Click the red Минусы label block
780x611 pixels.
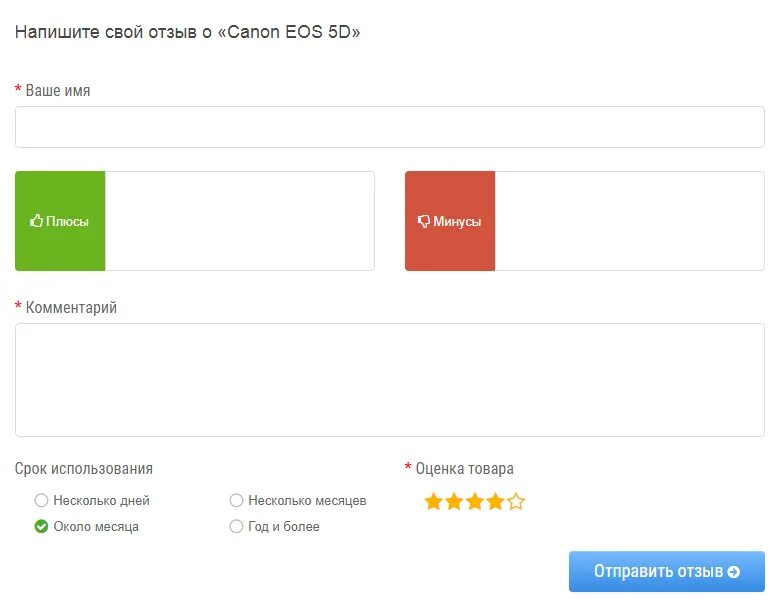click(450, 221)
